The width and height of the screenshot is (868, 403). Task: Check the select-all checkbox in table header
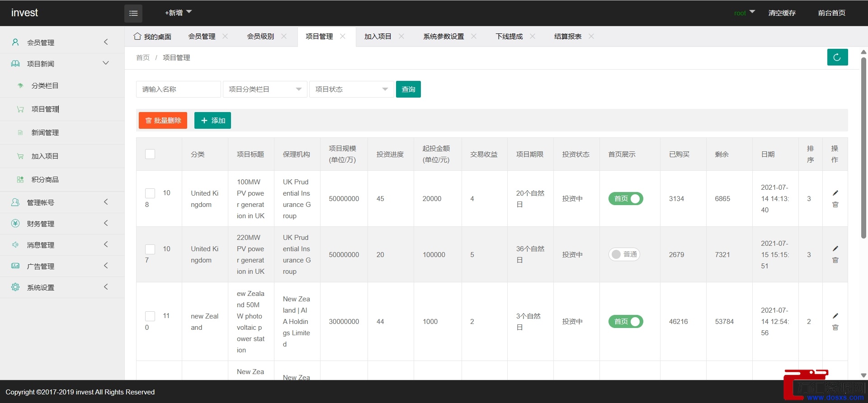pos(150,154)
